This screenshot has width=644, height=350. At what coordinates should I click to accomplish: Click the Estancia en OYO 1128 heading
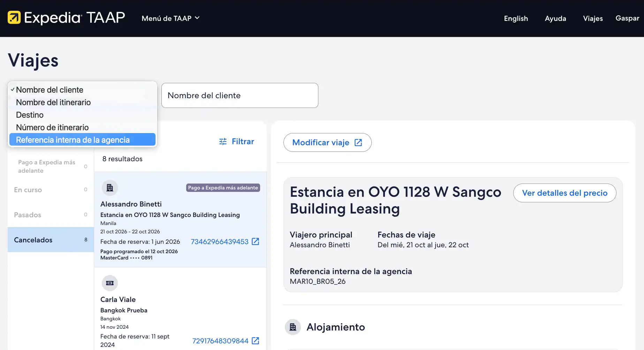coord(396,200)
